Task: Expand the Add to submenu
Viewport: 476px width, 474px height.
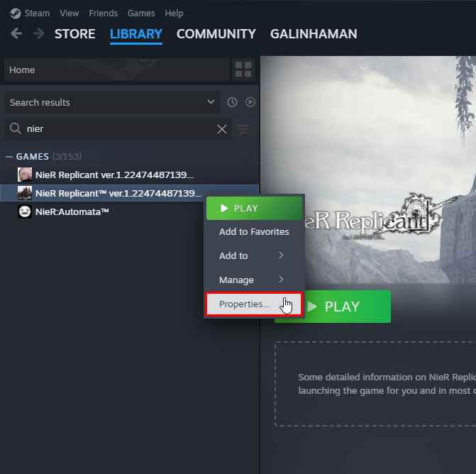Action: click(253, 255)
